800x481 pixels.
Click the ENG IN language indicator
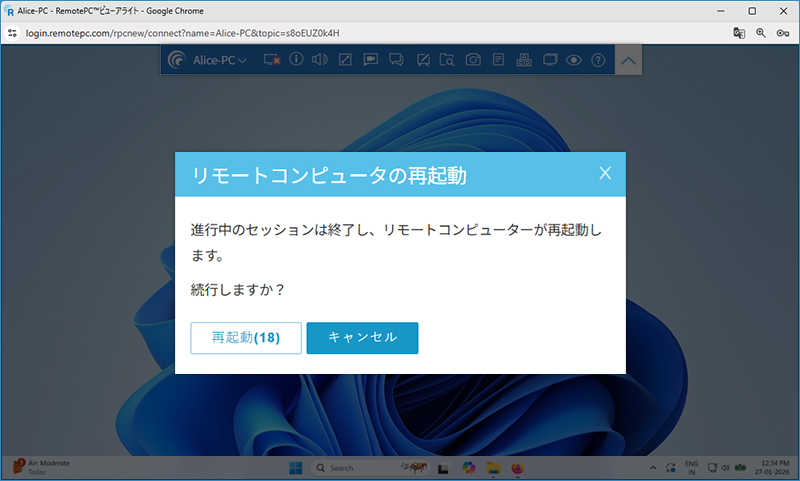(691, 468)
